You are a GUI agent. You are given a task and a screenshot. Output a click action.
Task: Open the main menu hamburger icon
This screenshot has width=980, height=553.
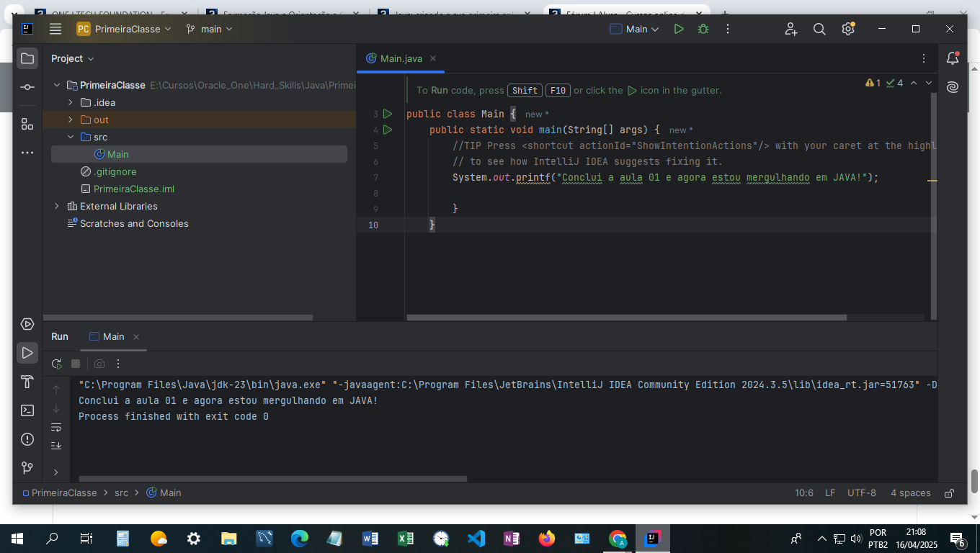[x=55, y=29]
